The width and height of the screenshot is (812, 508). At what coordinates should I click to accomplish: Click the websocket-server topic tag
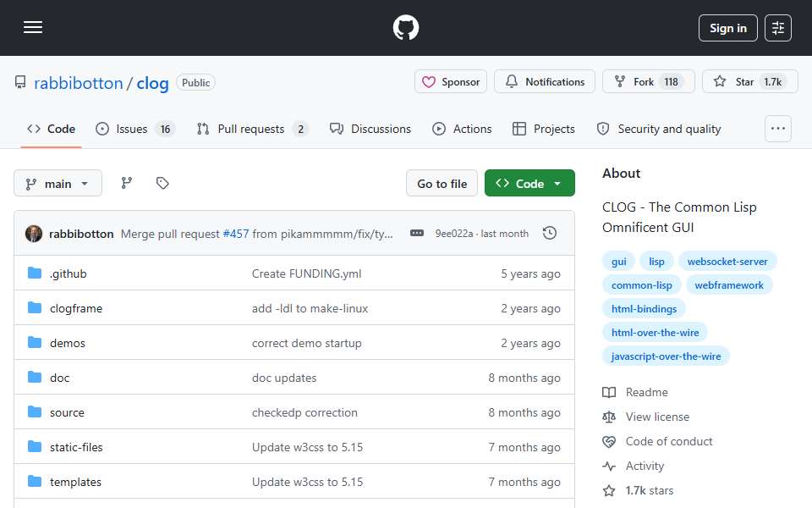(x=727, y=262)
